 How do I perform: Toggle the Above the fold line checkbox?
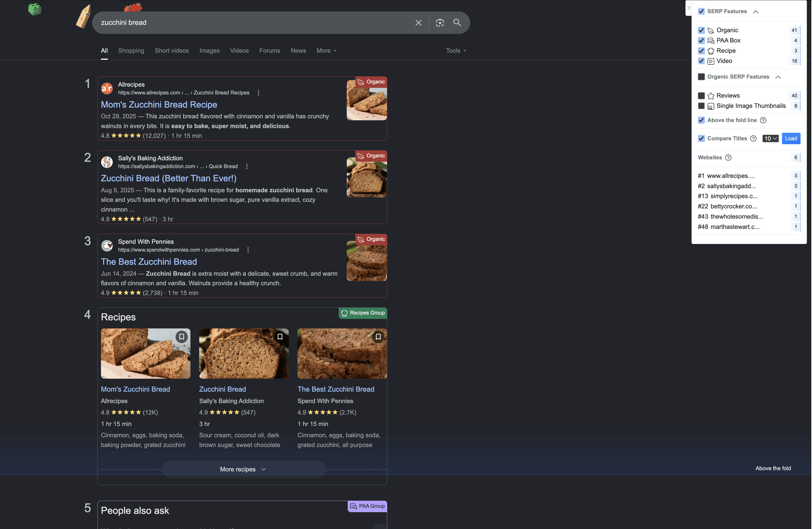(701, 120)
